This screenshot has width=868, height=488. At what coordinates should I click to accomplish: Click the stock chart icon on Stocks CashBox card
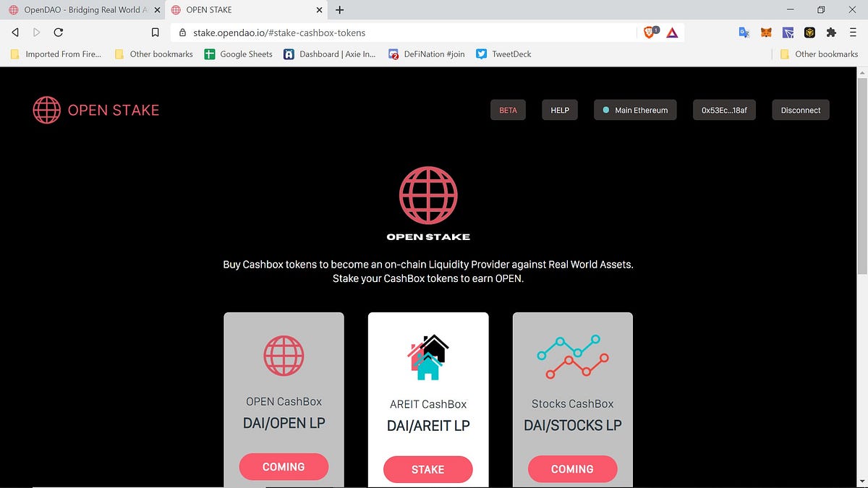[x=572, y=355]
